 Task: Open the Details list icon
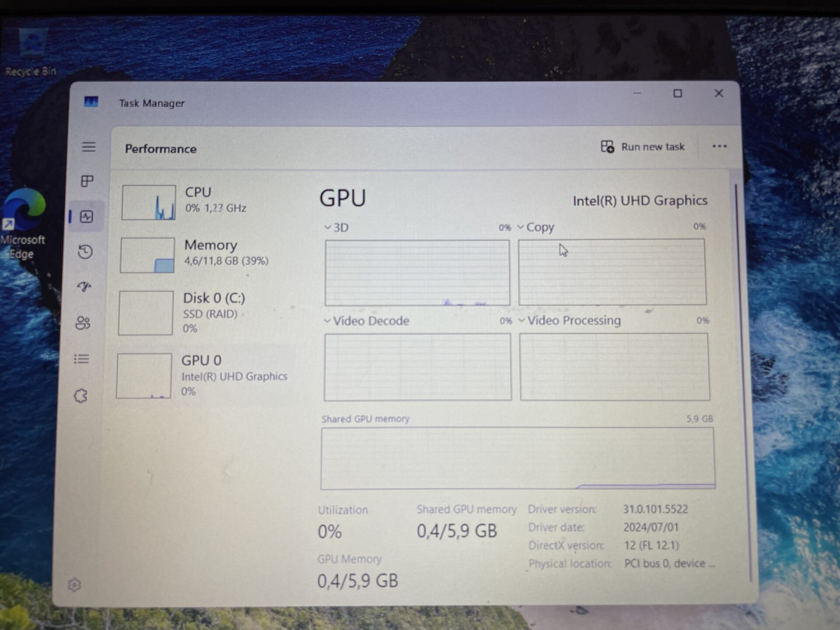click(82, 359)
